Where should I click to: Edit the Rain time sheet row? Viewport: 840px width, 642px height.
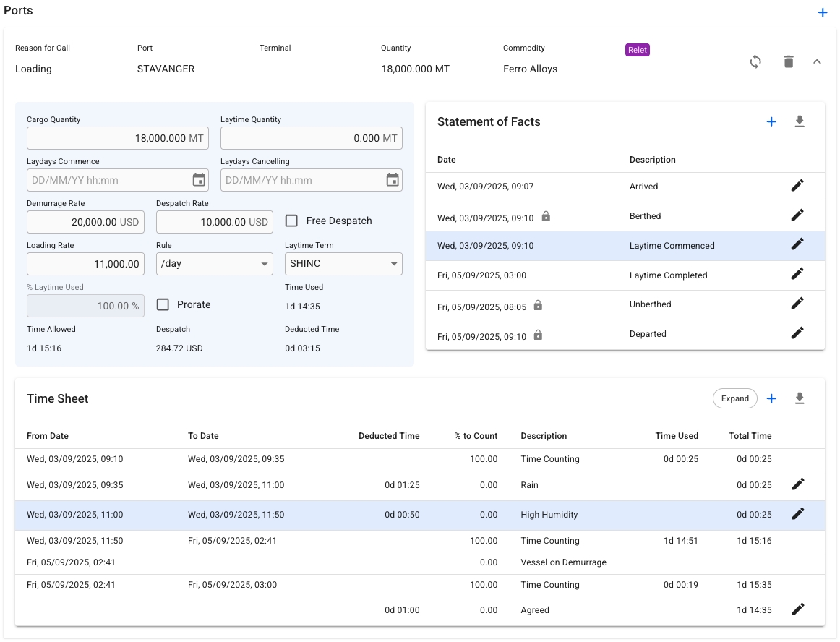[x=797, y=484]
